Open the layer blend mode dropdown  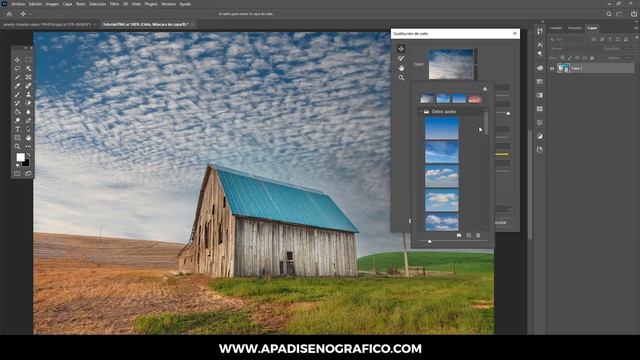[x=576, y=49]
